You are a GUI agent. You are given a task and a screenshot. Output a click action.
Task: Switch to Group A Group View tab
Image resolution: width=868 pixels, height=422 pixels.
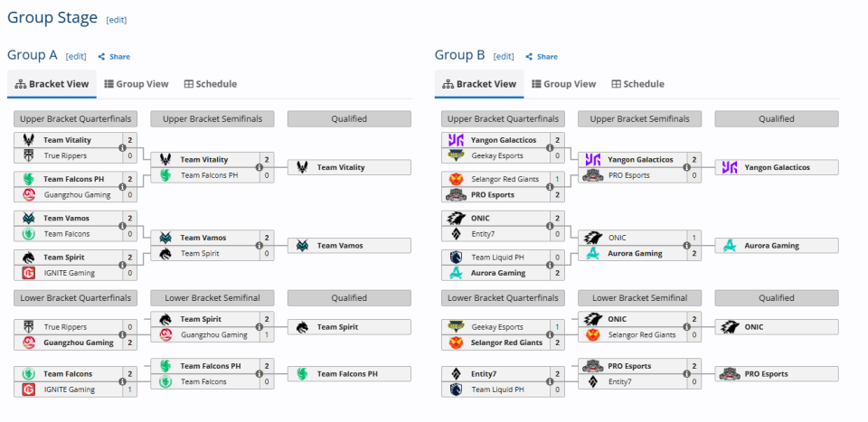tap(137, 84)
